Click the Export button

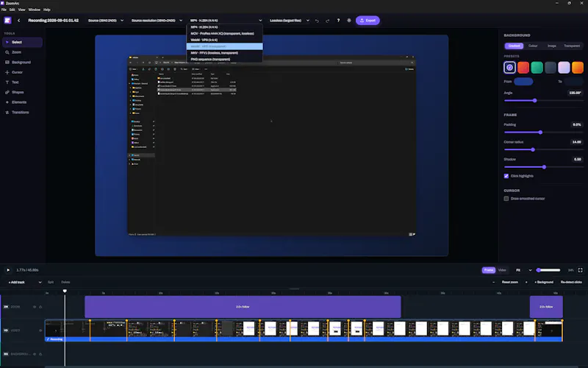(x=367, y=21)
